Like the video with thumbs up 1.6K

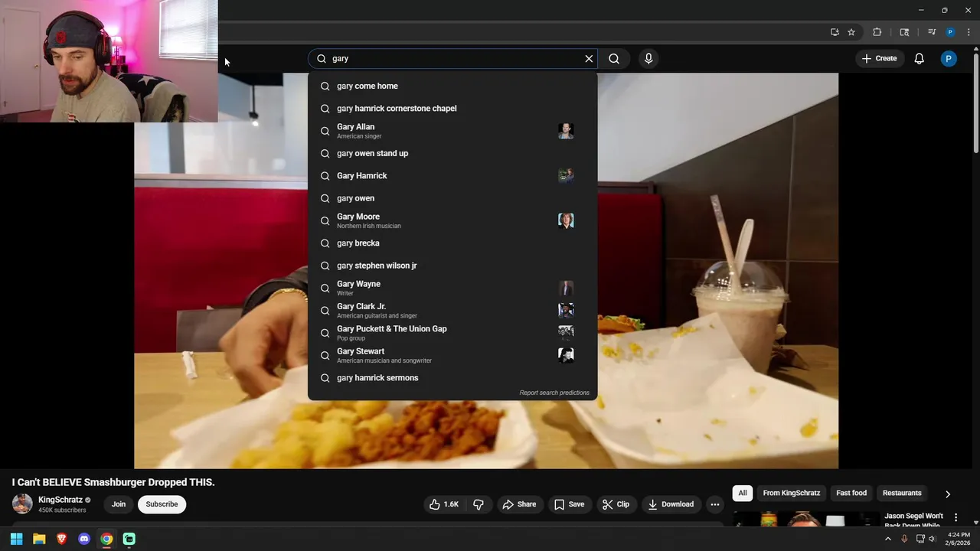444,504
